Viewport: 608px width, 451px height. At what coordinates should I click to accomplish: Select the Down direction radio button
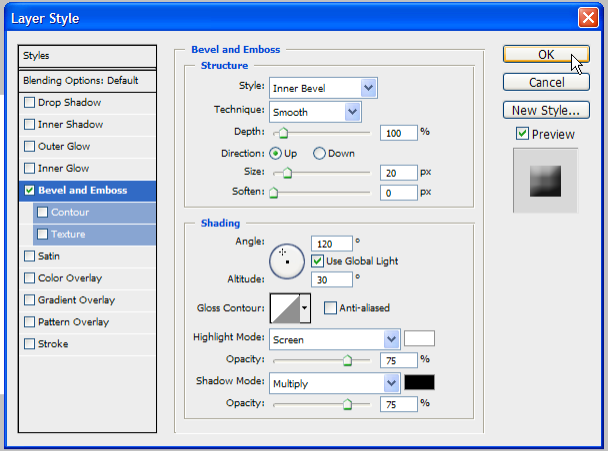[x=319, y=154]
